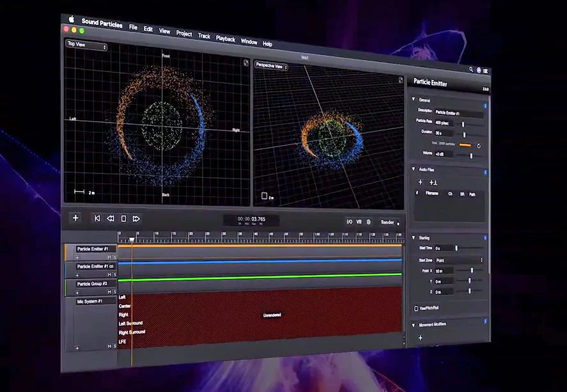This screenshot has height=392, width=567.
Task: Open the Perspective View dropdown
Action: [x=271, y=66]
